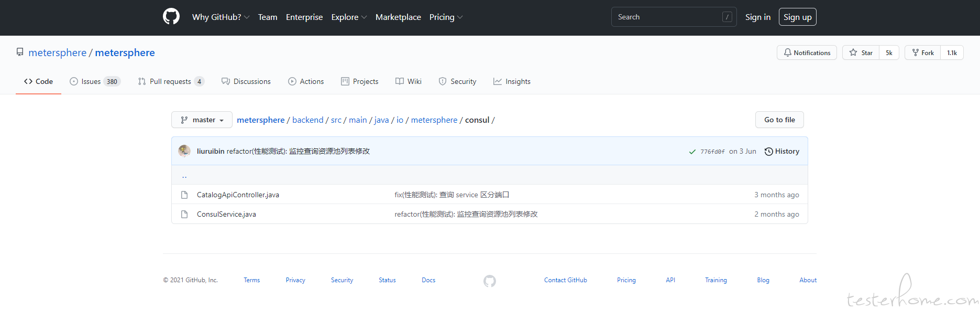Open the commit History link
The height and width of the screenshot is (320, 980).
pyautogui.click(x=781, y=151)
